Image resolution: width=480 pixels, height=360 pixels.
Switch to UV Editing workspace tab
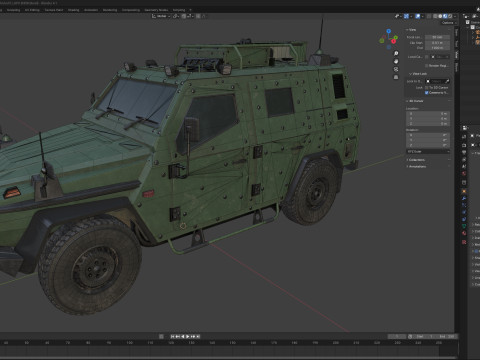(32, 10)
